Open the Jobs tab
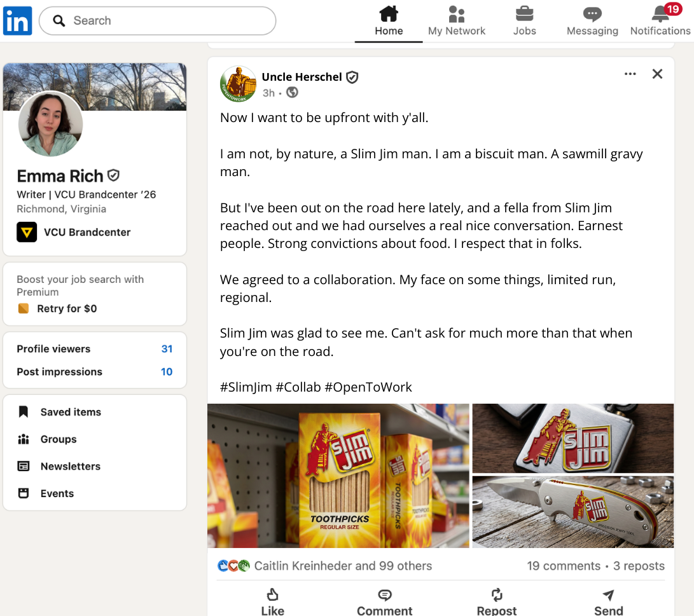 (x=525, y=21)
